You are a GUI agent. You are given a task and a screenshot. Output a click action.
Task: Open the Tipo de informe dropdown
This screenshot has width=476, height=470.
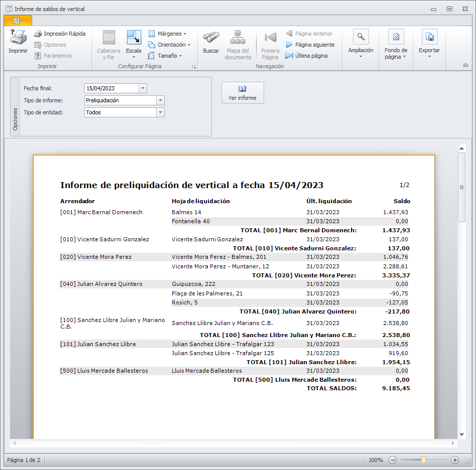pos(160,100)
